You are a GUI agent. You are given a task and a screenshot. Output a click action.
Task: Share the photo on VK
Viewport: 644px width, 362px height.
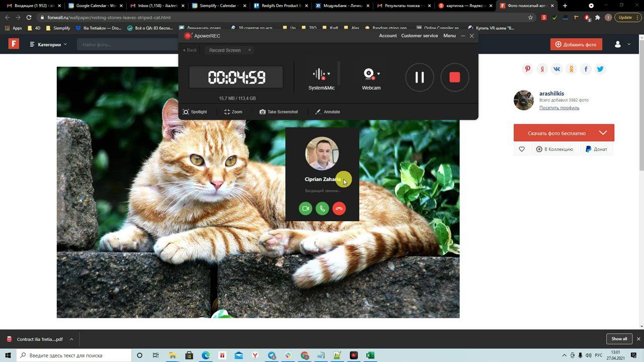click(556, 69)
